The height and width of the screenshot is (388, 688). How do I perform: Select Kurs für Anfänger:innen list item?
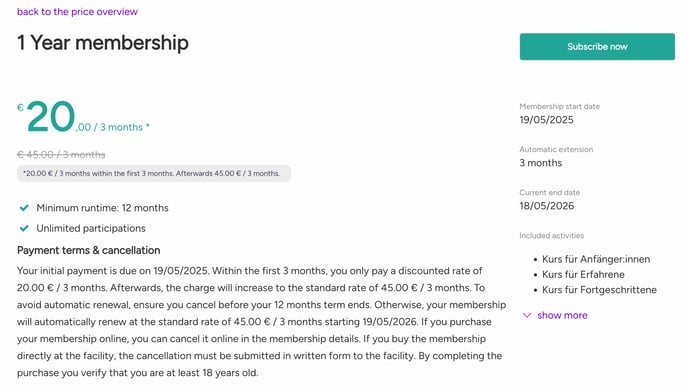[596, 259]
